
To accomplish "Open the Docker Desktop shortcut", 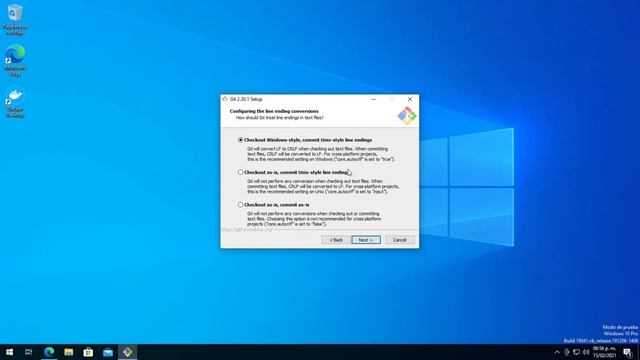I will click(x=15, y=102).
